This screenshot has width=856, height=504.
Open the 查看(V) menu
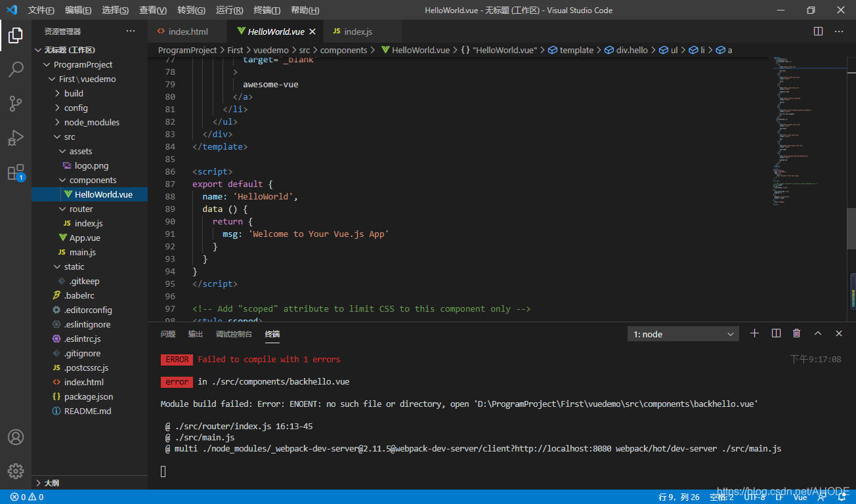pyautogui.click(x=153, y=10)
